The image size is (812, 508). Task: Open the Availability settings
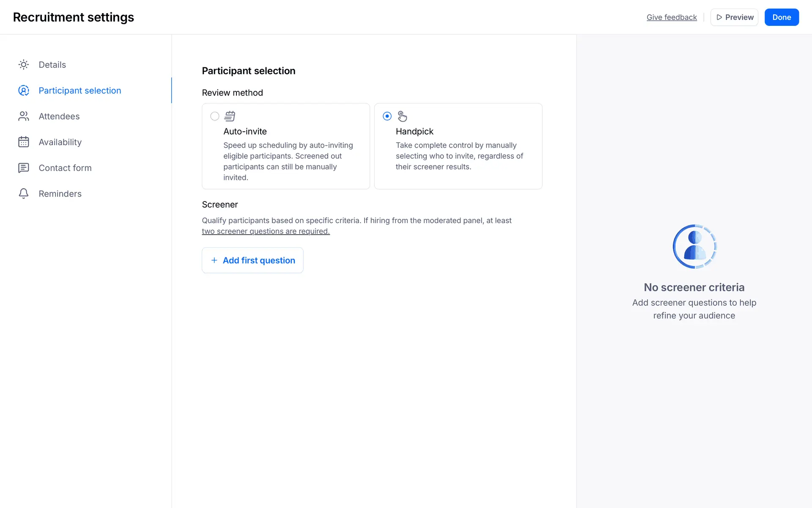(x=60, y=142)
